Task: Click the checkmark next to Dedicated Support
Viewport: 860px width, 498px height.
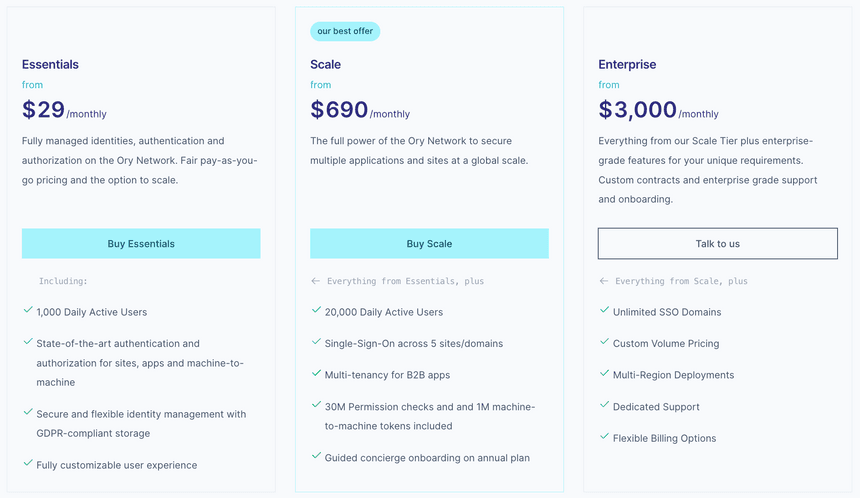Action: 604,406
